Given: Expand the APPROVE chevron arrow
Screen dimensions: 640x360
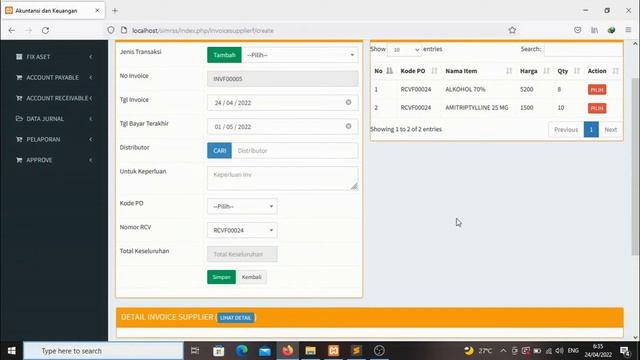Looking at the screenshot, I should [91, 160].
